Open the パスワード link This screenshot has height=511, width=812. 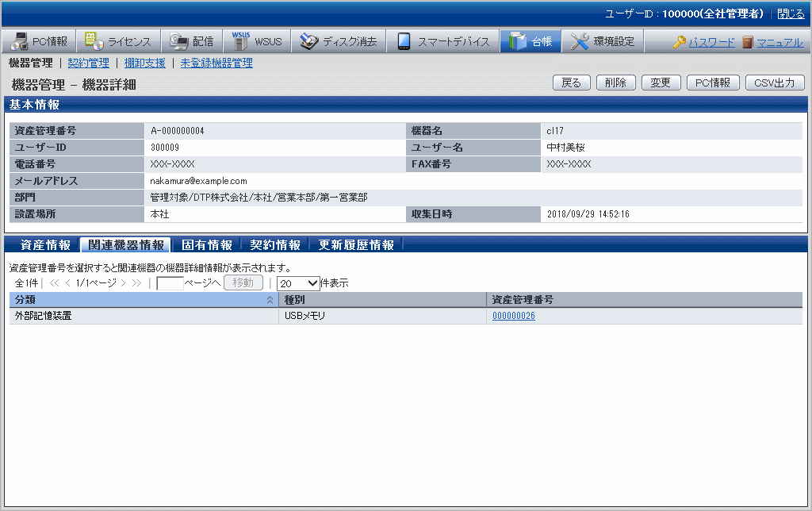tap(711, 43)
